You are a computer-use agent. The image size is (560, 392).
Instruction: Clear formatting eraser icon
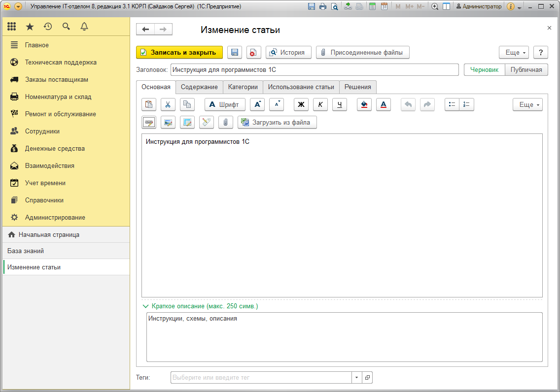tap(207, 122)
